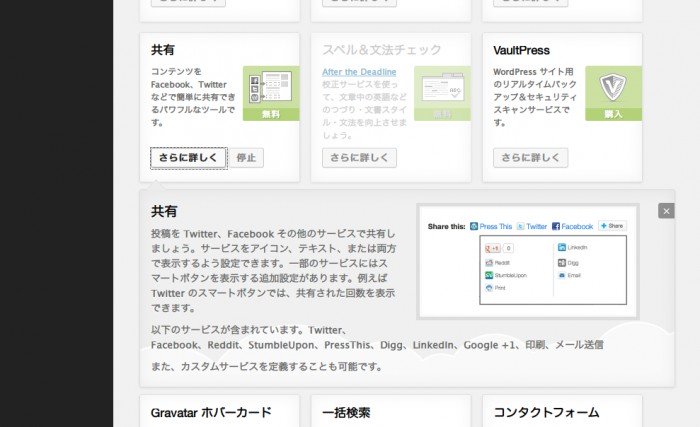Viewport: 700px width, 427px height.
Task: Close the 共有 details panel
Action: tap(666, 211)
